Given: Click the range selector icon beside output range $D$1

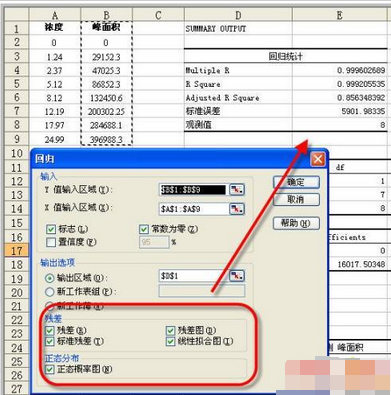Looking at the screenshot, I should point(237,276).
